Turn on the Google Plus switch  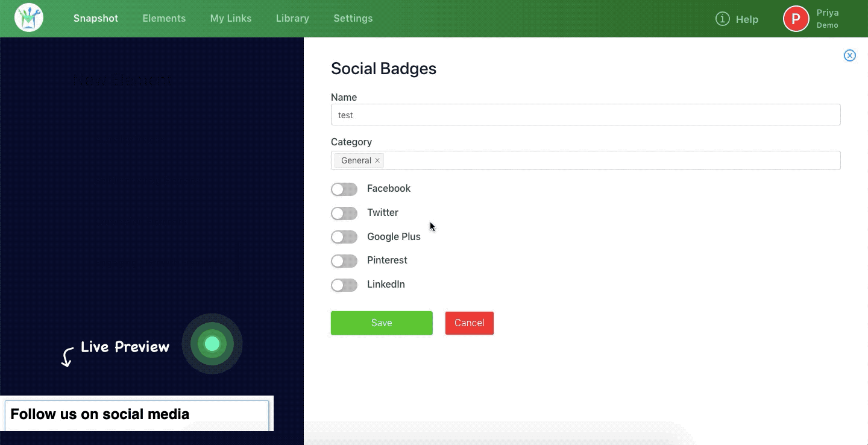coord(344,237)
